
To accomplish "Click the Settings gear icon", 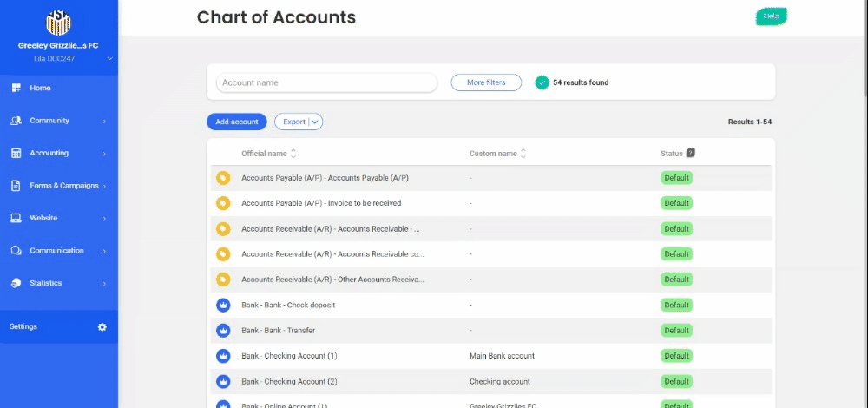I will click(x=102, y=327).
